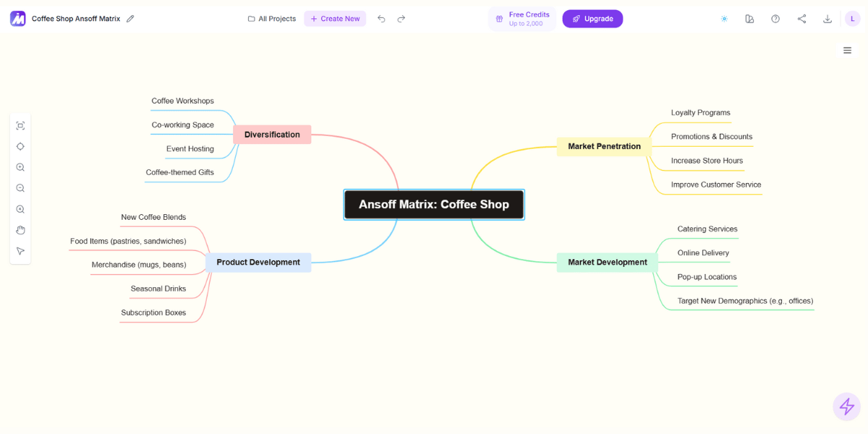Screen dimensions: 868x434
Task: Toggle light/dark mode with the sun icon
Action: click(x=724, y=18)
